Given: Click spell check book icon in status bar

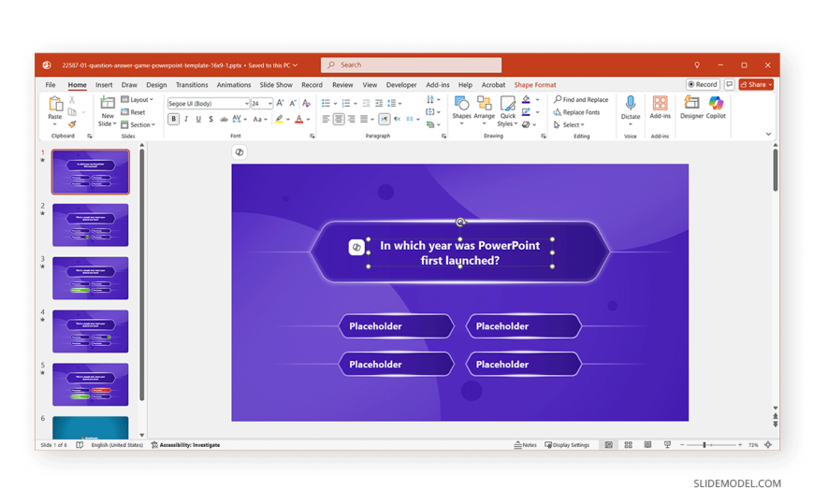Looking at the screenshot, I should coord(80,445).
